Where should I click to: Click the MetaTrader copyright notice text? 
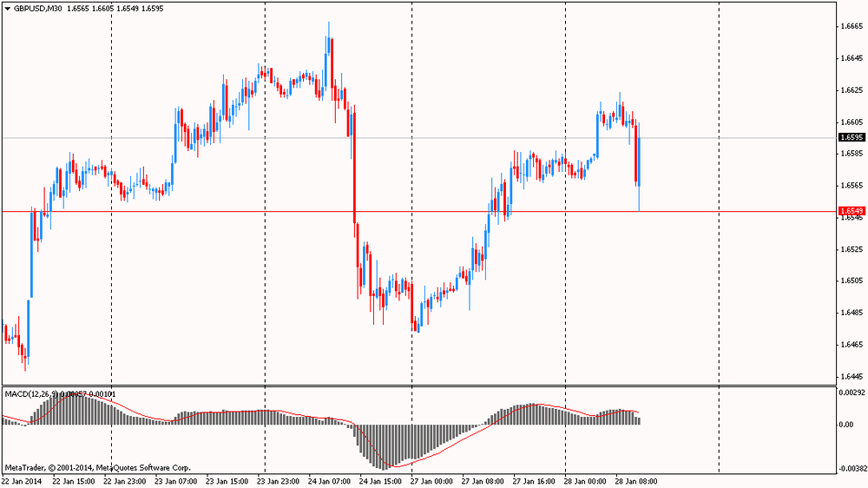click(x=97, y=467)
